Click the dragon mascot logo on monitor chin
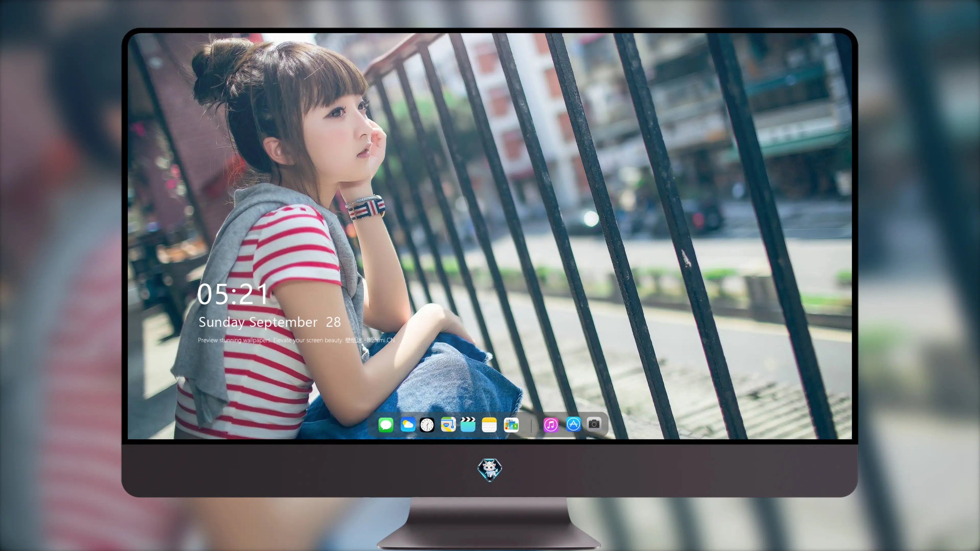Screen dimensions: 980x551 (490, 470)
